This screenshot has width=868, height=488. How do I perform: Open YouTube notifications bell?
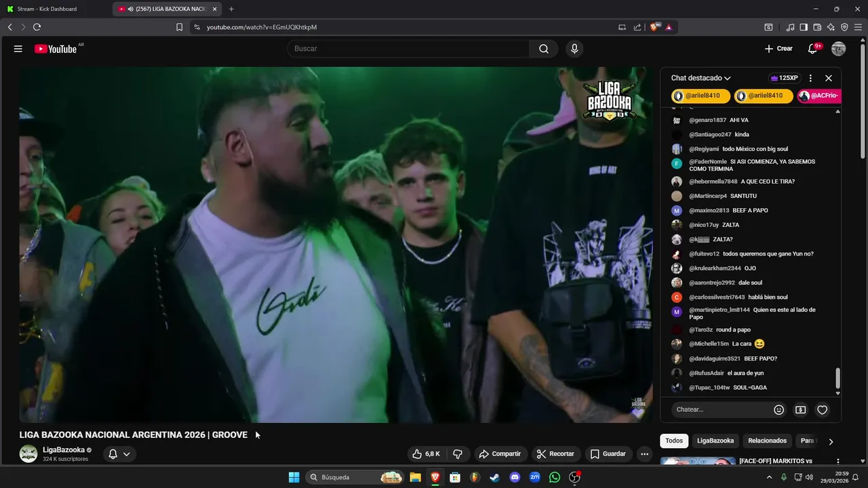[812, 49]
